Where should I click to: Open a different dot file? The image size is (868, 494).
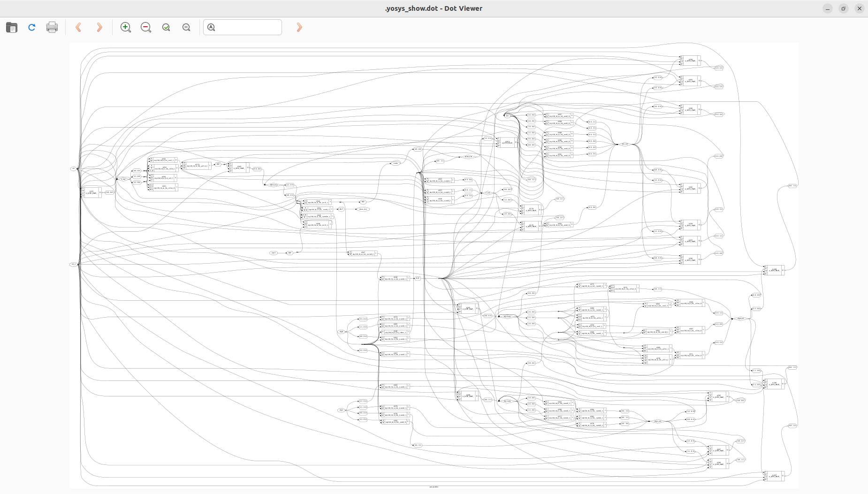11,27
